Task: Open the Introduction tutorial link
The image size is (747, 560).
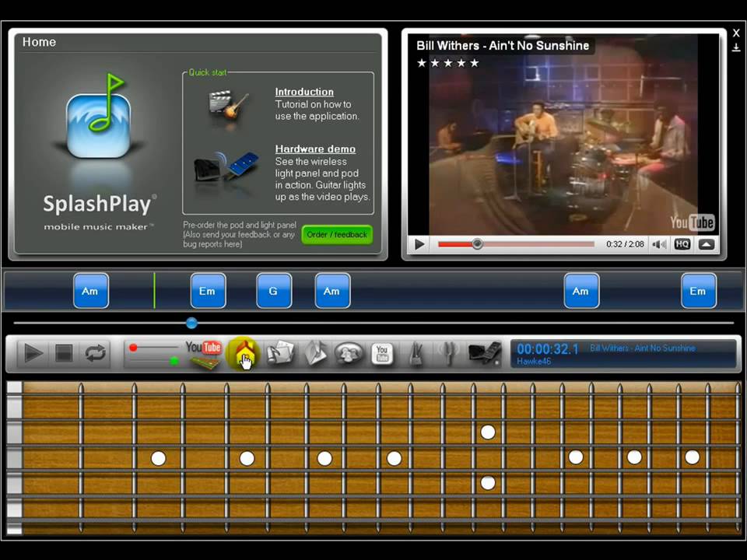Action: (304, 92)
